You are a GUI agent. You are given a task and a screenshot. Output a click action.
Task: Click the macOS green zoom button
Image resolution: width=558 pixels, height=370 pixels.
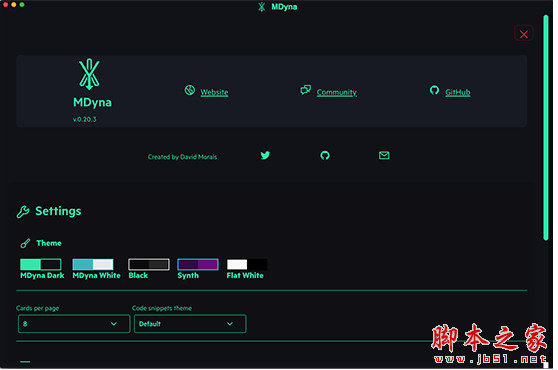(x=22, y=5)
